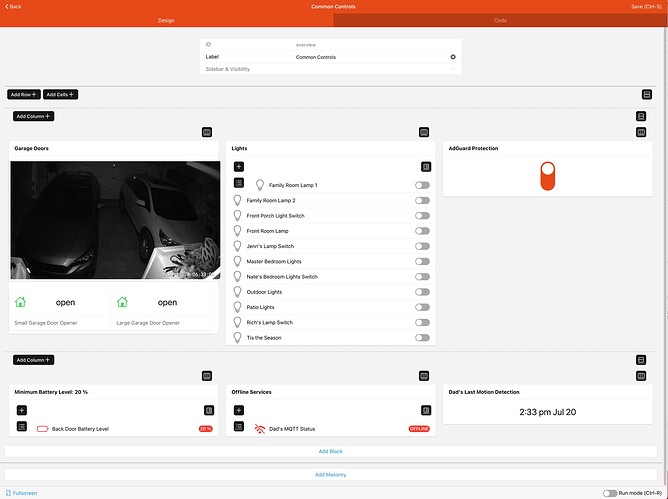Expand the Sidebar & Visibility section
The height and width of the screenshot is (499, 668).
click(x=228, y=69)
